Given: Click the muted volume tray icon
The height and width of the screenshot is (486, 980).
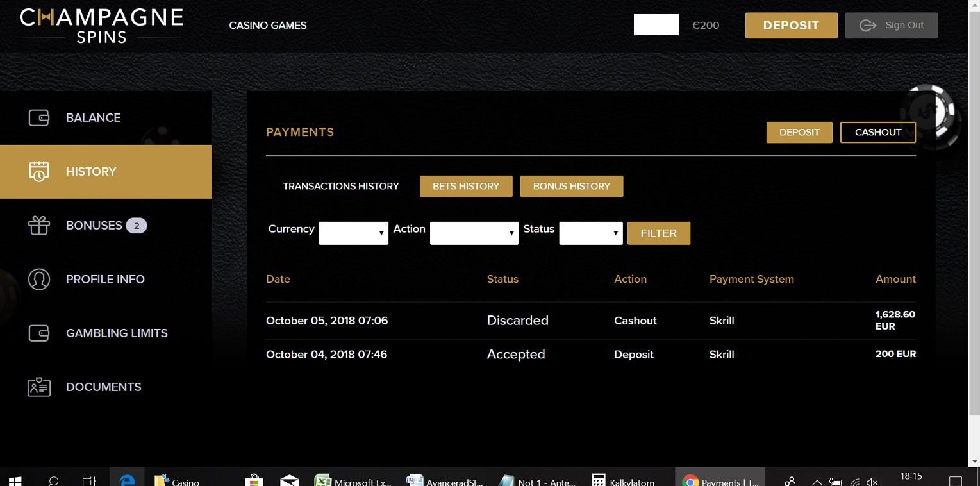Looking at the screenshot, I should (x=872, y=482).
